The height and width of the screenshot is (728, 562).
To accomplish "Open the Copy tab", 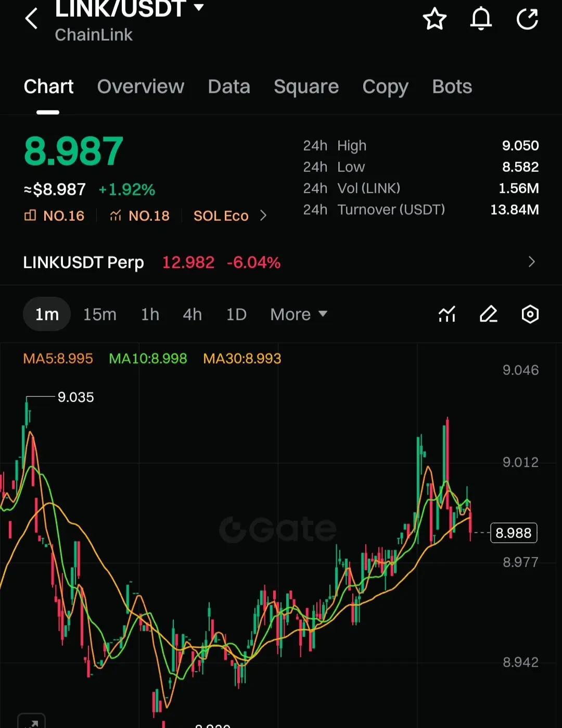I will pyautogui.click(x=385, y=87).
